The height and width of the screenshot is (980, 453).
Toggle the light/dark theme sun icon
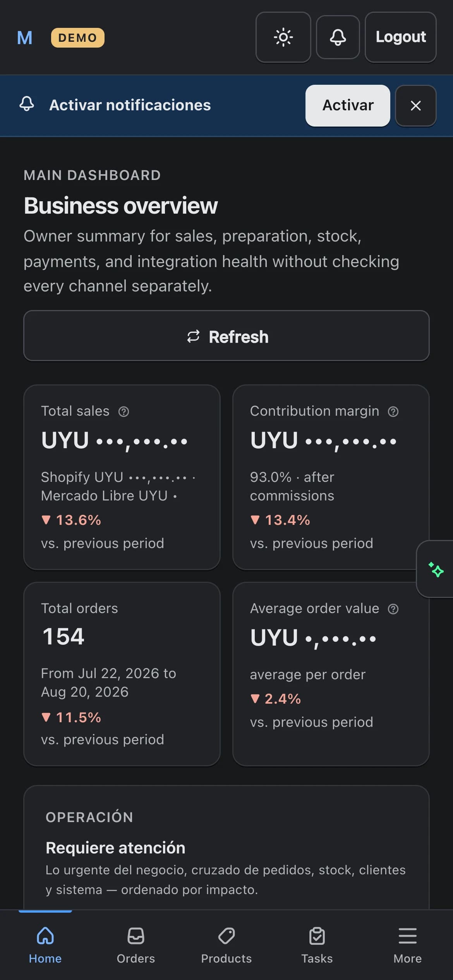click(283, 37)
